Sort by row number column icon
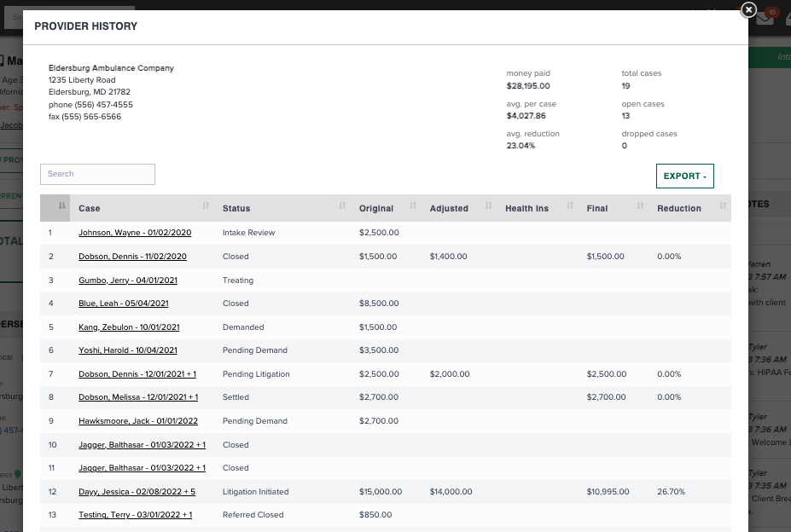 (x=62, y=205)
